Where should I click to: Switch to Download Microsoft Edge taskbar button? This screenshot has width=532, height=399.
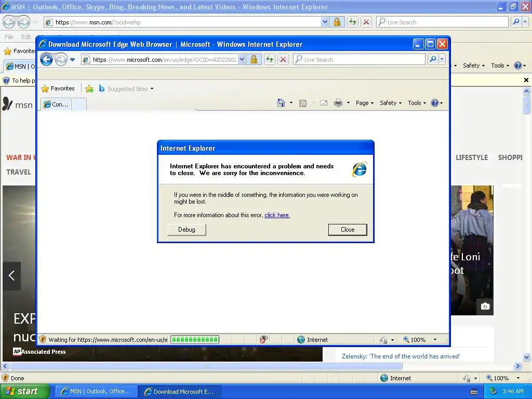coord(179,392)
